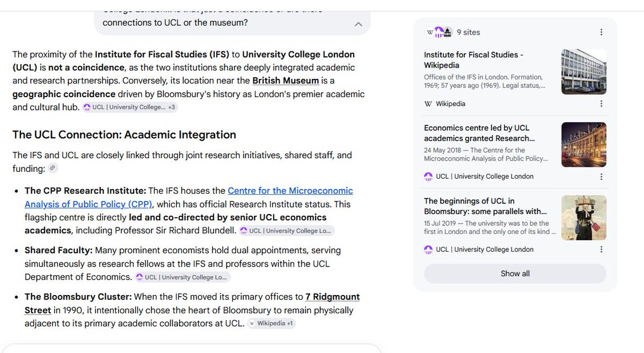This screenshot has height=353, width=644.
Task: Open options menu for Economics centre source card
Action: click(x=601, y=176)
